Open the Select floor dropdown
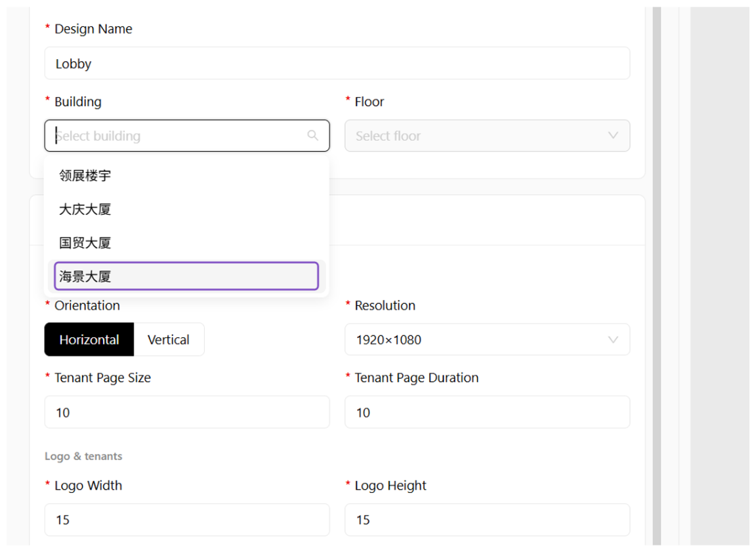Image resolution: width=756 pixels, height=552 pixels. click(x=487, y=135)
